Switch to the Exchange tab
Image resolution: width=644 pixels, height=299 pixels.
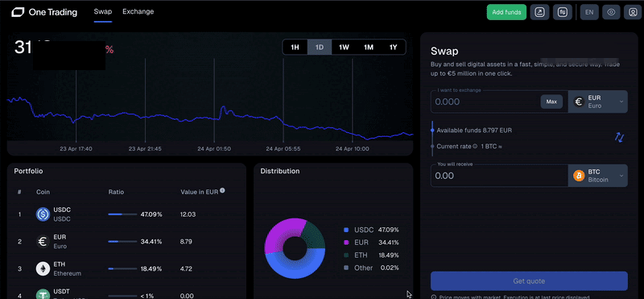[x=138, y=11]
